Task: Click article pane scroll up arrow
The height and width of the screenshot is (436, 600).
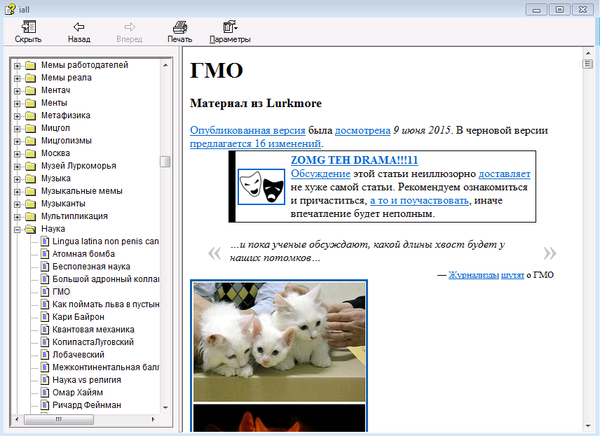Action: point(588,53)
